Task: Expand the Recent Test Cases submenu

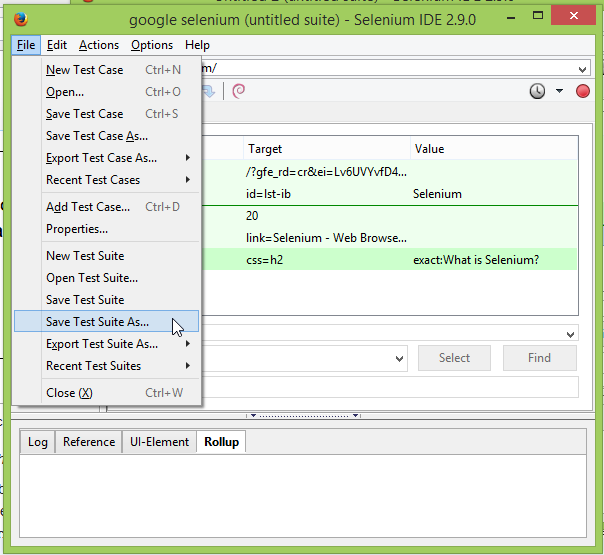Action: (106, 180)
